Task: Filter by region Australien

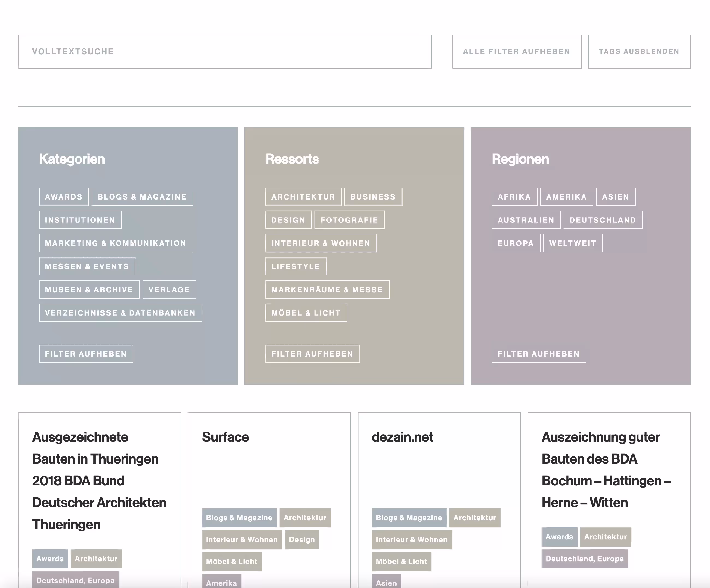Action: click(526, 220)
